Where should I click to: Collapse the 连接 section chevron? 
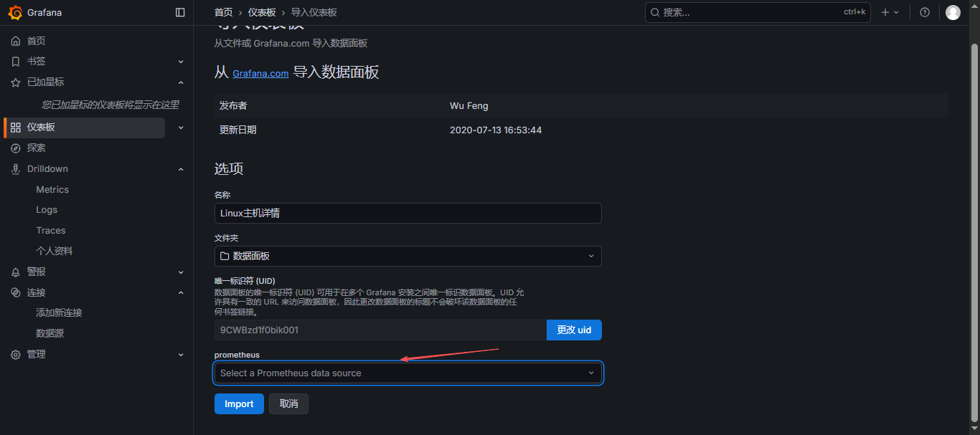pos(181,292)
